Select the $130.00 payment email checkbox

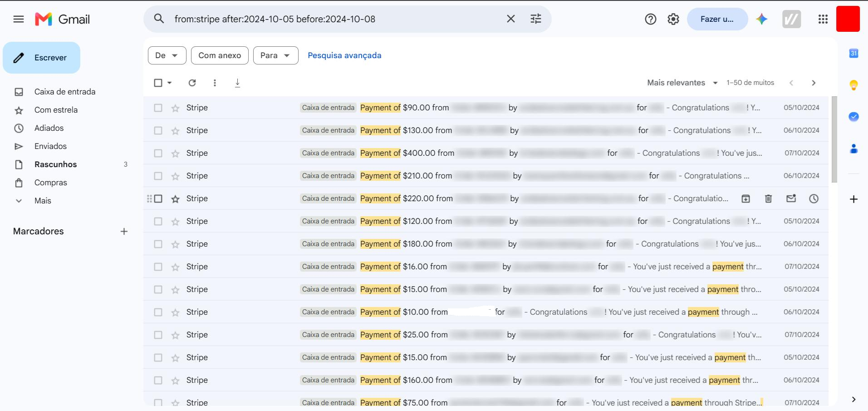[158, 130]
